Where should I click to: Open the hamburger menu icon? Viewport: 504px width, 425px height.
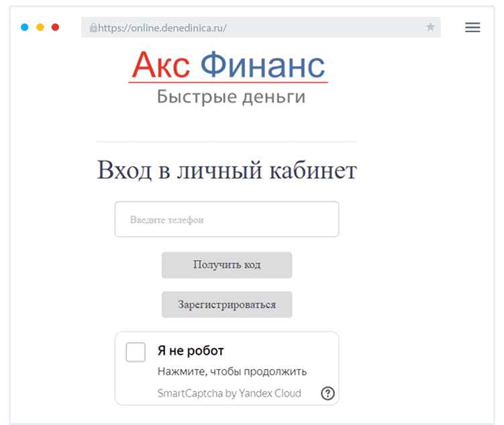pyautogui.click(x=472, y=28)
